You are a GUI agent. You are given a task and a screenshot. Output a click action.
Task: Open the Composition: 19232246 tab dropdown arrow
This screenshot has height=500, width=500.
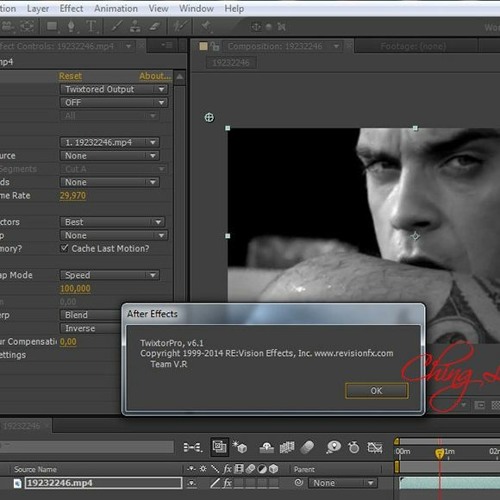(336, 46)
